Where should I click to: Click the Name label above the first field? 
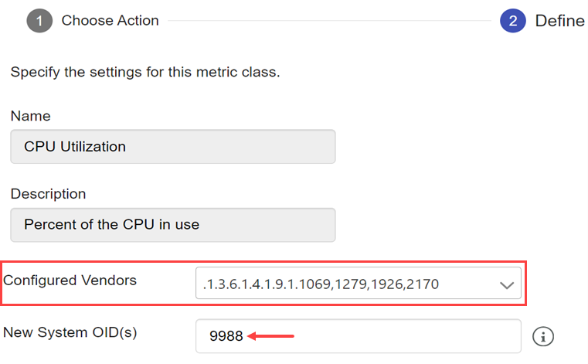30,116
